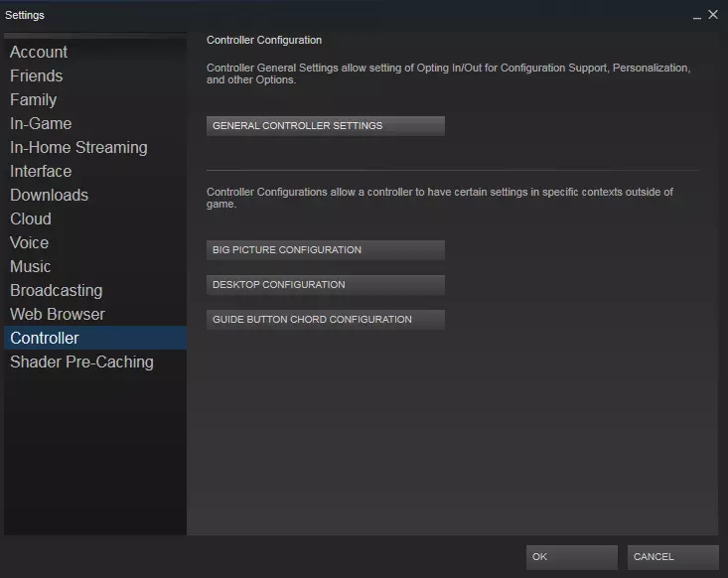Open Desktop Configuration
Viewport: 728px width, 578px height.
point(326,285)
